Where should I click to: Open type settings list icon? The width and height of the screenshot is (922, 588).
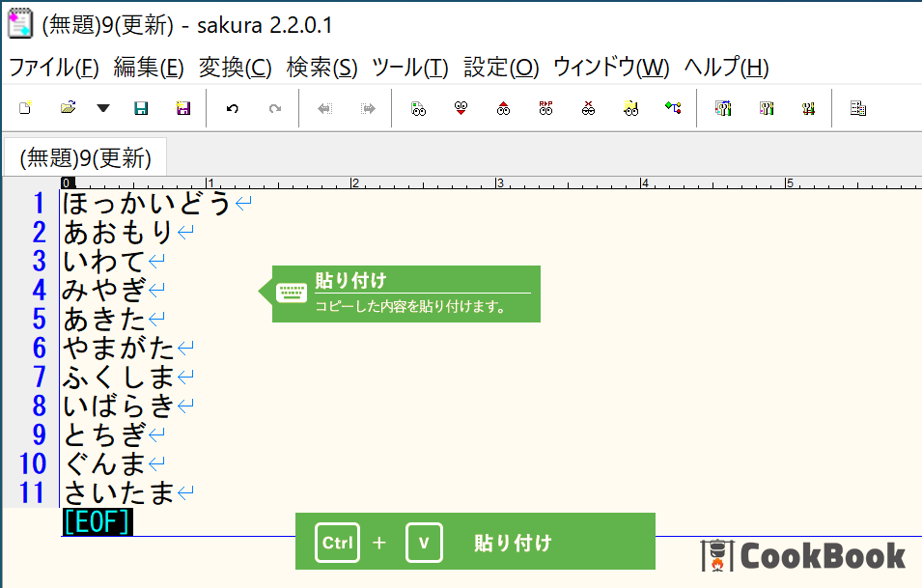[x=723, y=108]
